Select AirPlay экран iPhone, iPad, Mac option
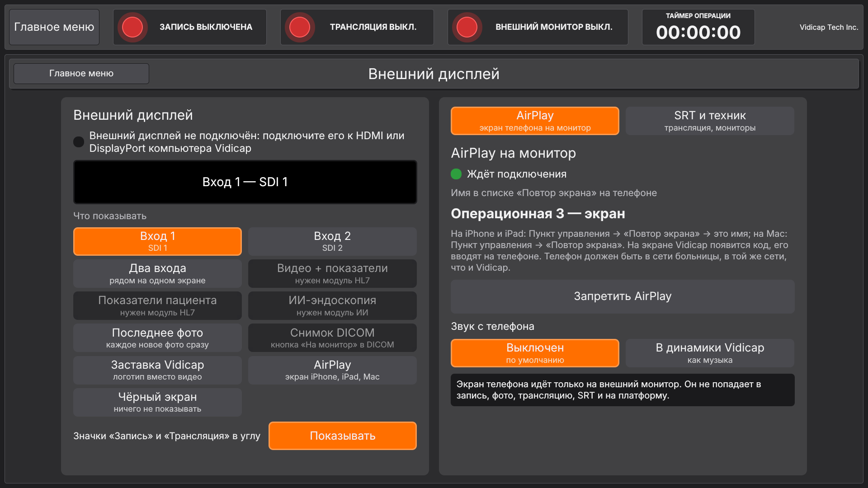Viewport: 868px width, 488px height. click(332, 370)
